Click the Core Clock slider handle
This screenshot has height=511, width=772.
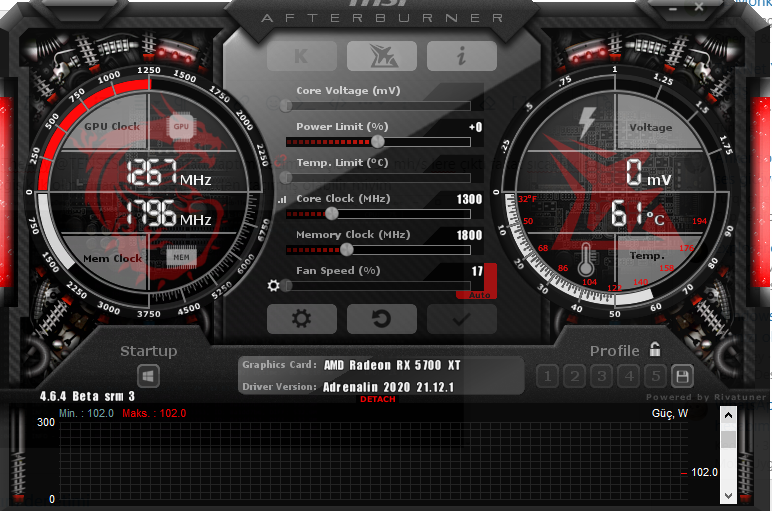coord(332,214)
